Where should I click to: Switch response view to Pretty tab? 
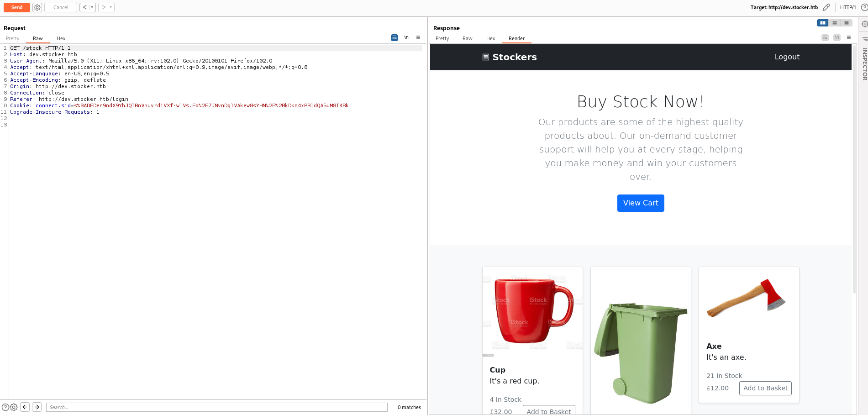pos(442,38)
